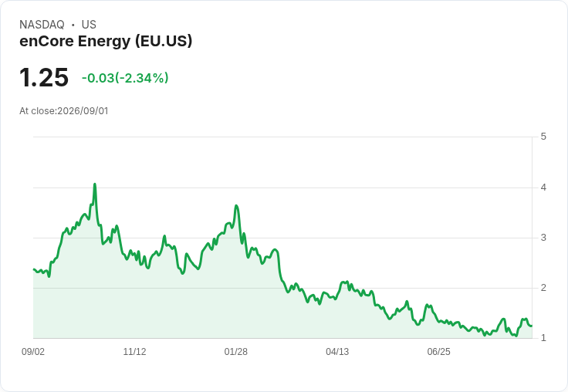Click the US market label
The width and height of the screenshot is (568, 392).
tap(89, 25)
